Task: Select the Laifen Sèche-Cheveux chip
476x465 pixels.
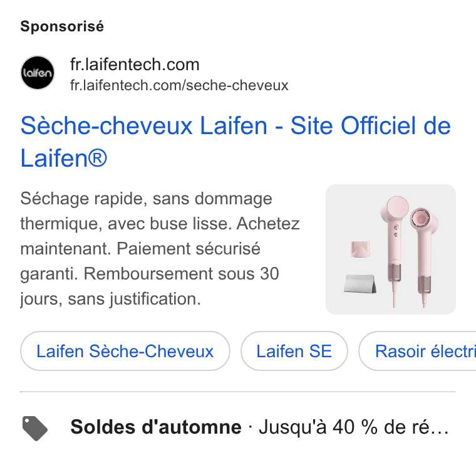Action: 125,351
